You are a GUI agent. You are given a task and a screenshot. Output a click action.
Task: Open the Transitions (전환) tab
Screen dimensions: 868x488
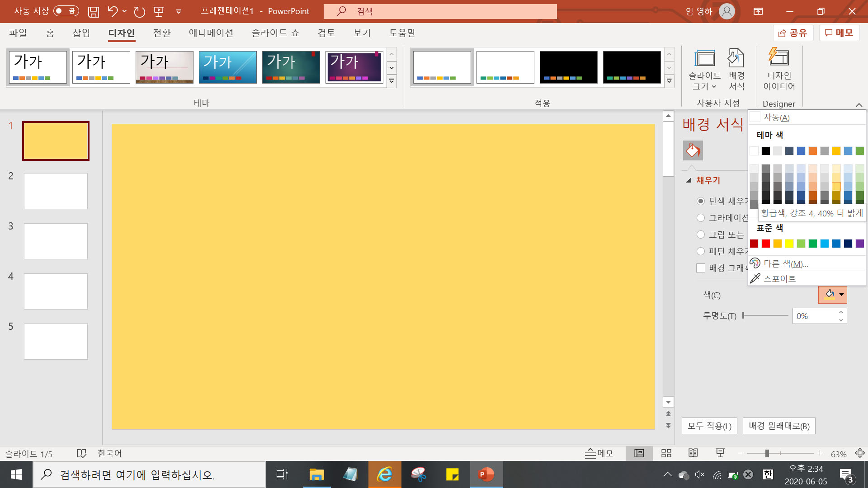click(161, 33)
